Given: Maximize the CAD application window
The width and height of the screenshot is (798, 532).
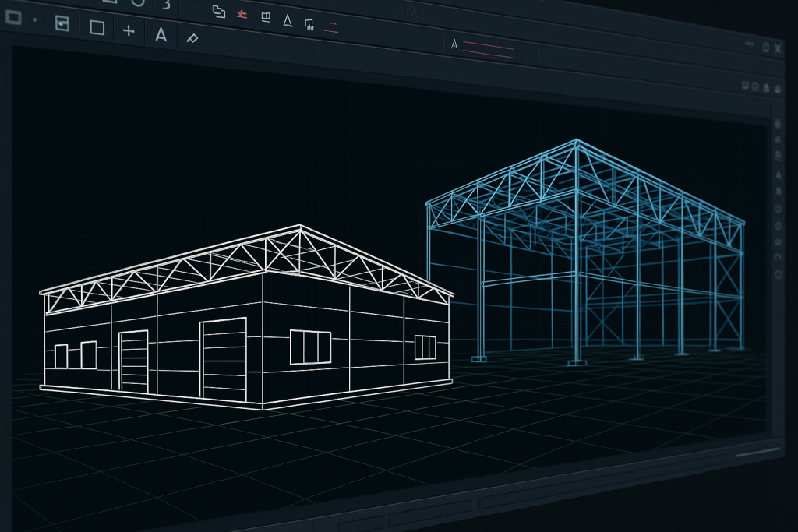Looking at the screenshot, I should point(766,48).
